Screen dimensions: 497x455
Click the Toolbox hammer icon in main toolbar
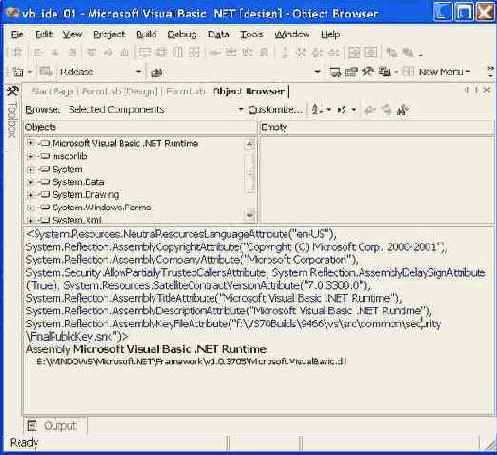368,72
